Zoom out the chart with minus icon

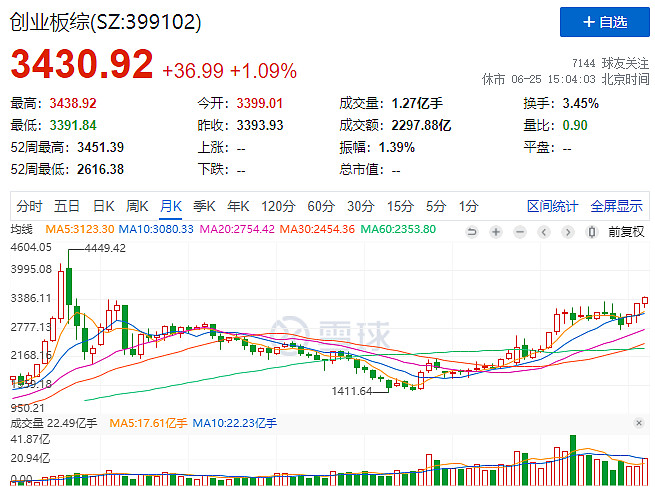[520, 232]
